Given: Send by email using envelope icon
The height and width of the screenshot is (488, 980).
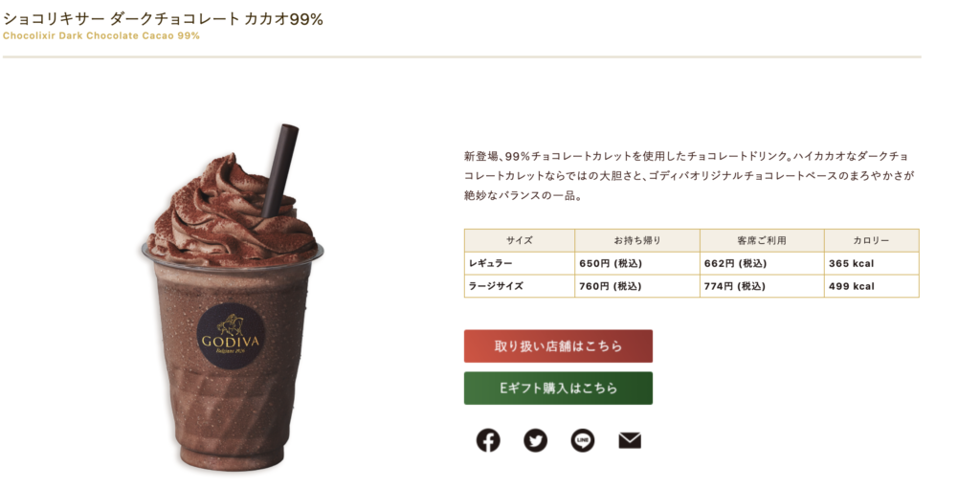Looking at the screenshot, I should (x=630, y=441).
